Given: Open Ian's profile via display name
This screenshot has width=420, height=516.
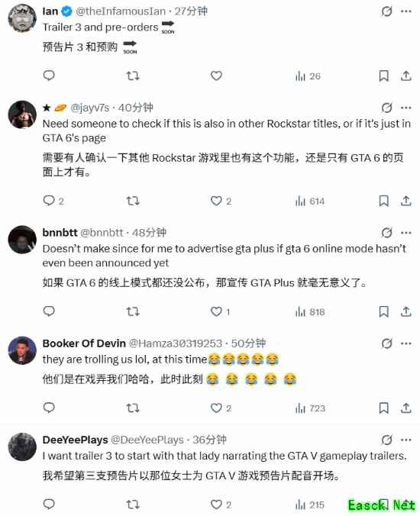Looking at the screenshot, I should (50, 11).
